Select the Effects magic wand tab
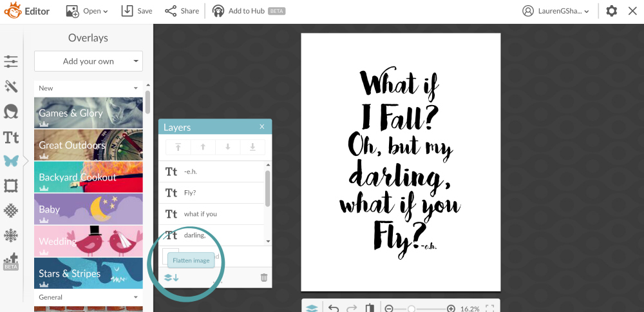Image resolution: width=644 pixels, height=312 pixels. (11, 86)
